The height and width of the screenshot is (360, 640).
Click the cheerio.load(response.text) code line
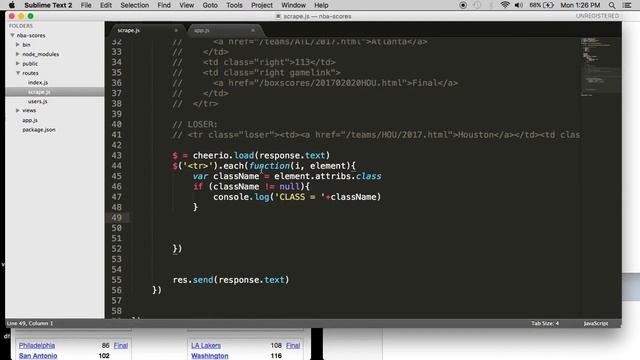tap(251, 156)
